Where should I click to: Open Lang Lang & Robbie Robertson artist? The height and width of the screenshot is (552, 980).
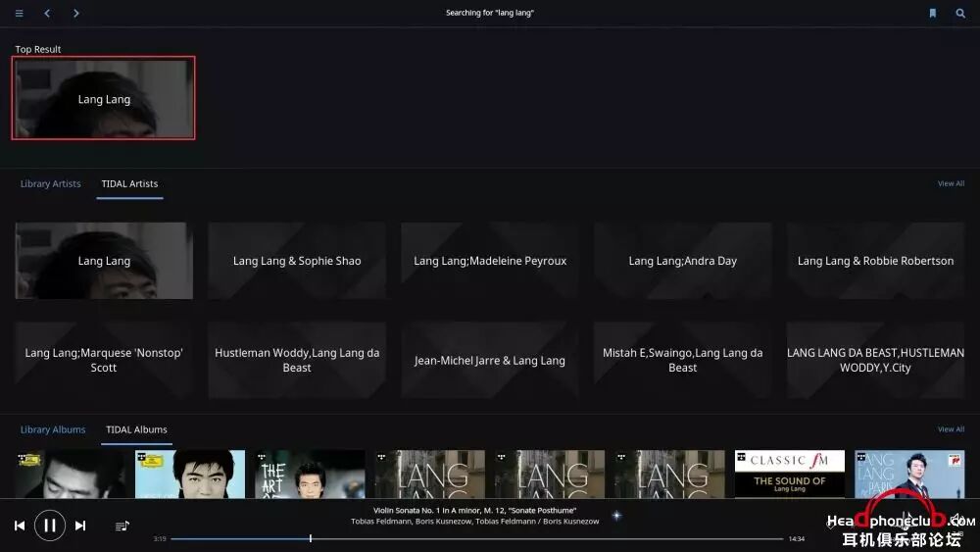(x=875, y=261)
